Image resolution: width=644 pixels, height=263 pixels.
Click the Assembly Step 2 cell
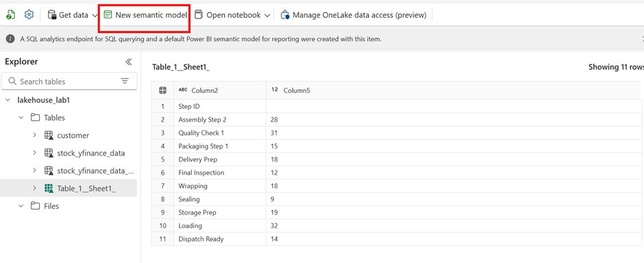click(x=220, y=119)
